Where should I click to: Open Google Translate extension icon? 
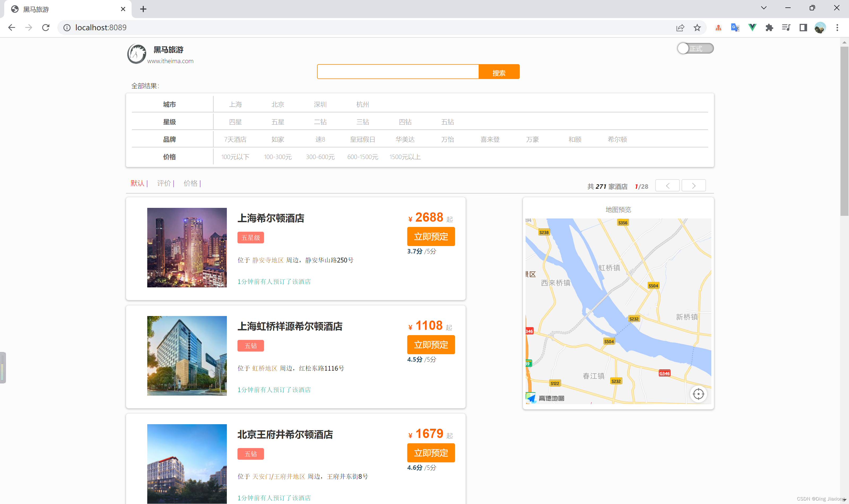(735, 28)
